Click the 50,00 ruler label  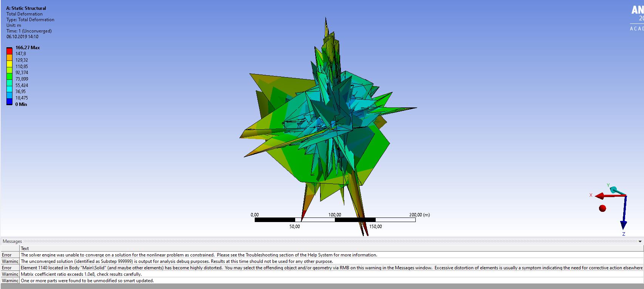295,227
